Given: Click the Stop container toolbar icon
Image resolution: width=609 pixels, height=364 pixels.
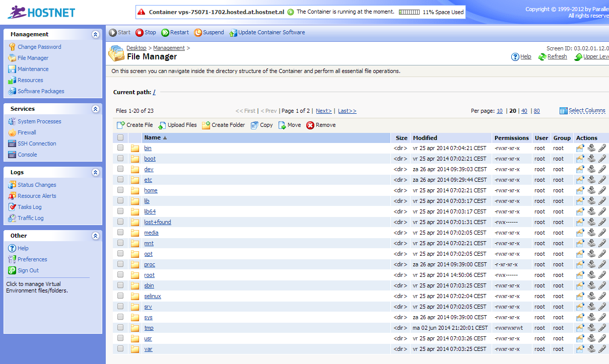Looking at the screenshot, I should click(140, 33).
